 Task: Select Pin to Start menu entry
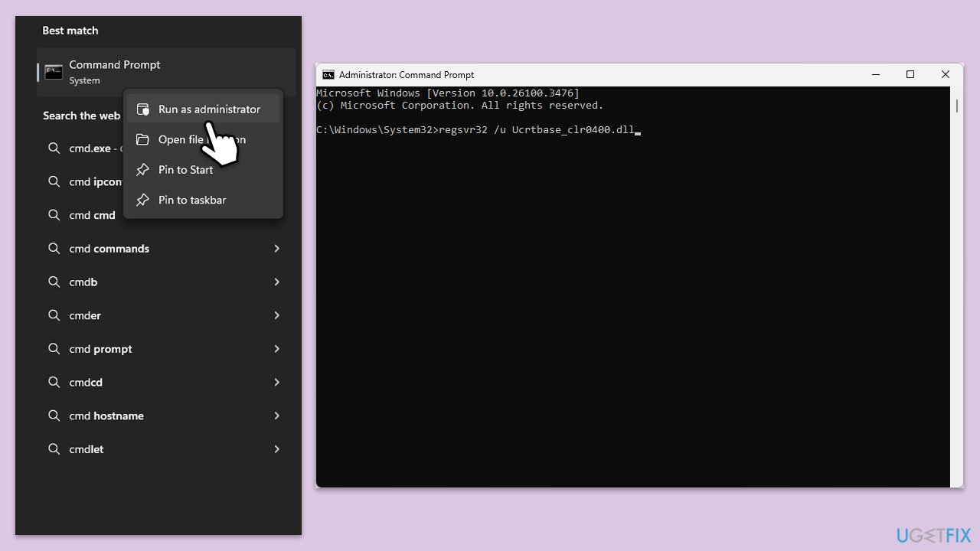185,170
